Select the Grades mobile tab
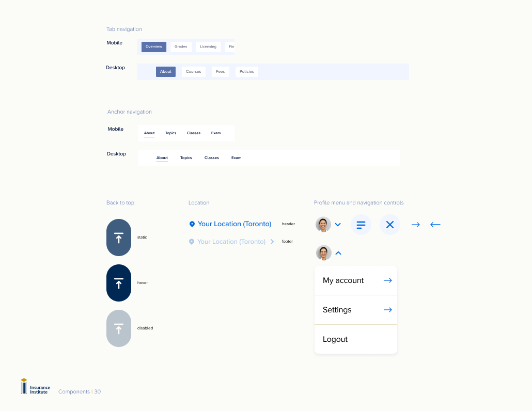Viewport: 532px width, 411px height. point(181,47)
